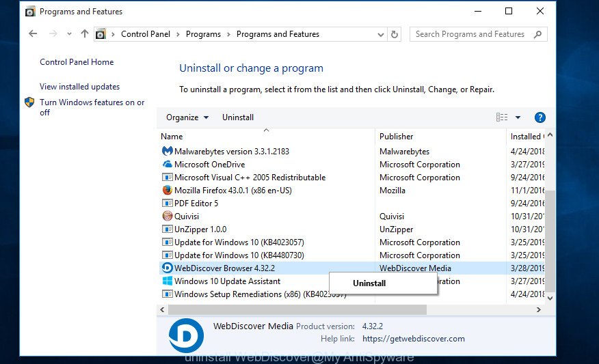599x364 pixels.
Task: Click the Uninstall toolbar button
Action: 237,117
